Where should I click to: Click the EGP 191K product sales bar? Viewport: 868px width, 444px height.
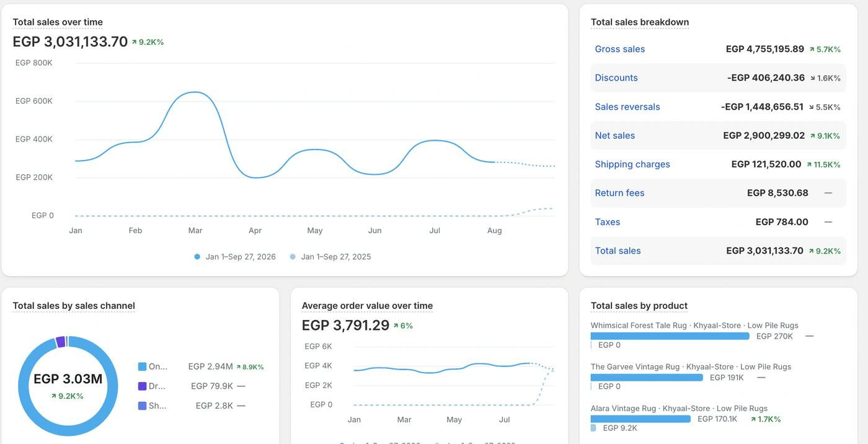pyautogui.click(x=647, y=377)
